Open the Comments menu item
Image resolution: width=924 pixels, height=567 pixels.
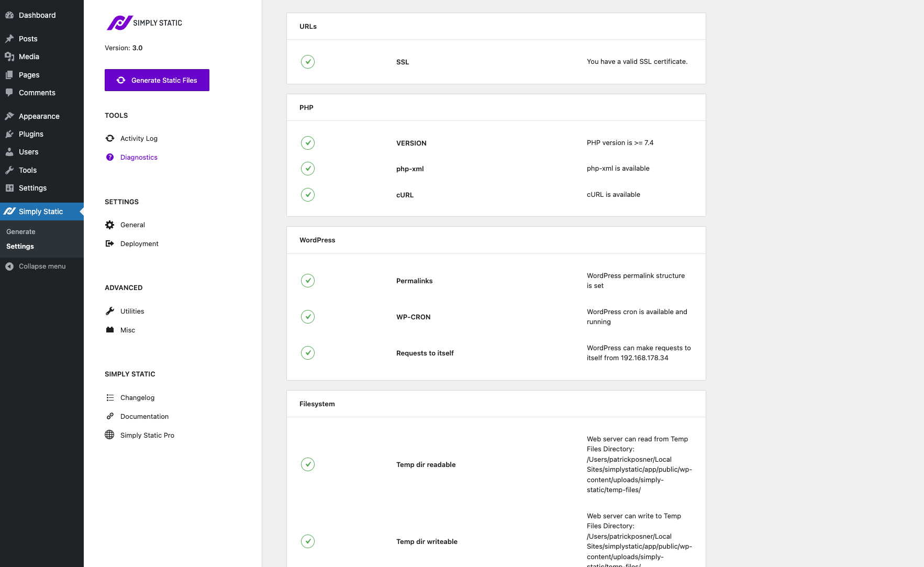coord(42,93)
